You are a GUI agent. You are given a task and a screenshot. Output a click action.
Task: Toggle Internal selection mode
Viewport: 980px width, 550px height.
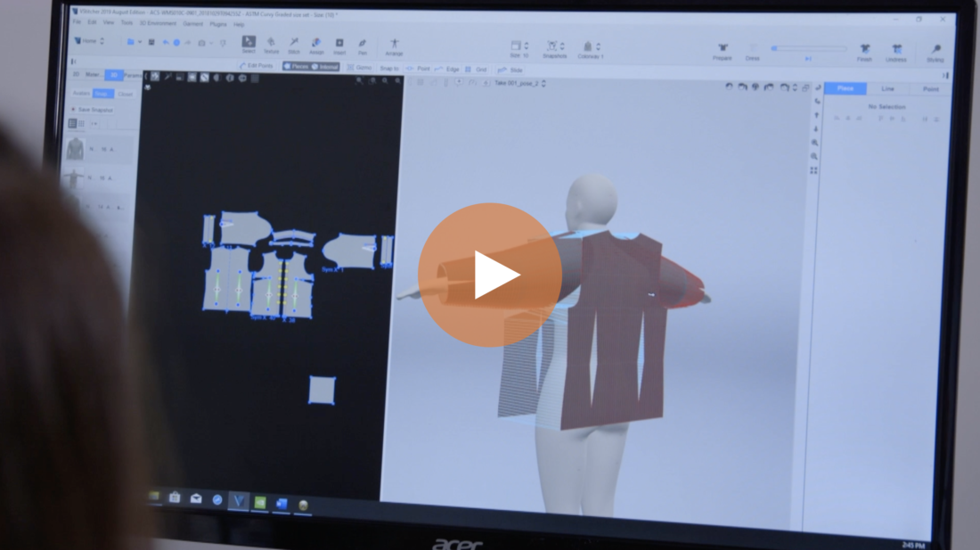(325, 66)
